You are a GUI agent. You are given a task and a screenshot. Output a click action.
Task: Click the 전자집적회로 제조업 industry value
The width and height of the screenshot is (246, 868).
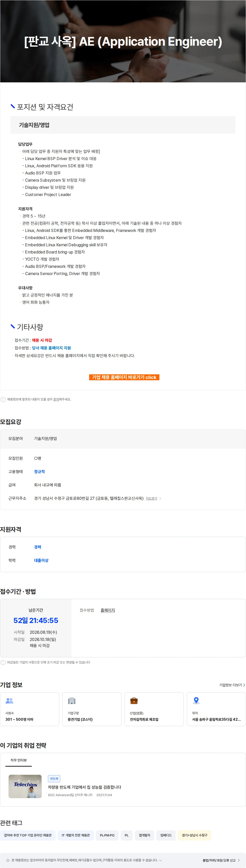(144, 719)
